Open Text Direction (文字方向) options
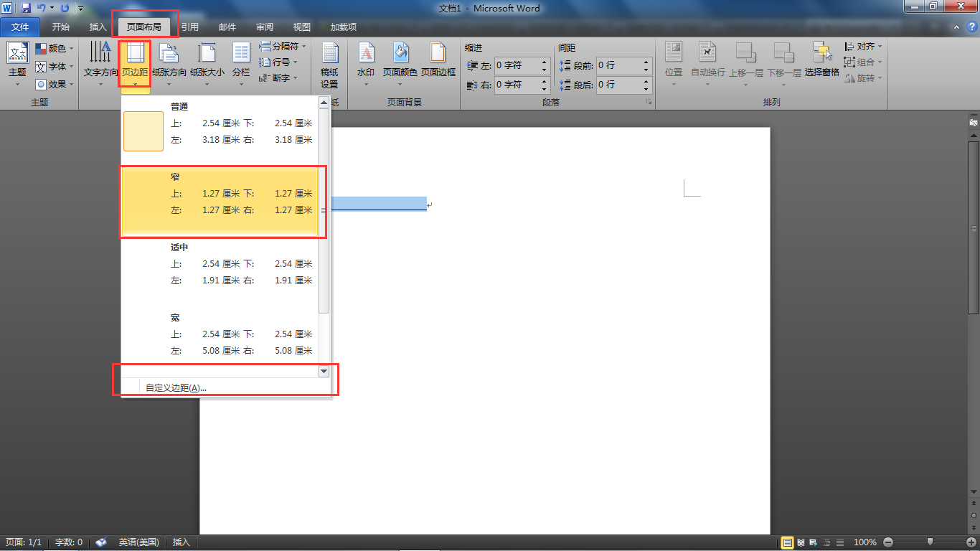This screenshot has width=980, height=551. tap(100, 64)
